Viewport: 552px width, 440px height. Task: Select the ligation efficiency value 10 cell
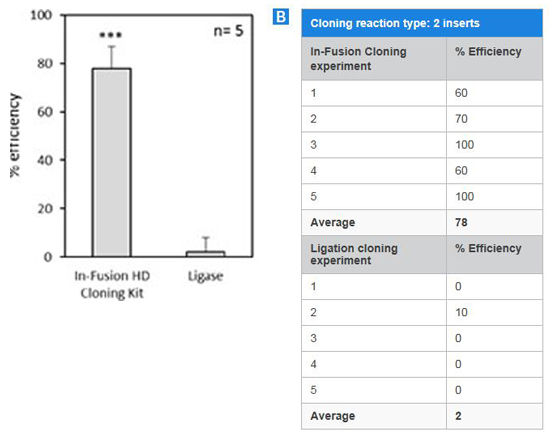[495, 312]
